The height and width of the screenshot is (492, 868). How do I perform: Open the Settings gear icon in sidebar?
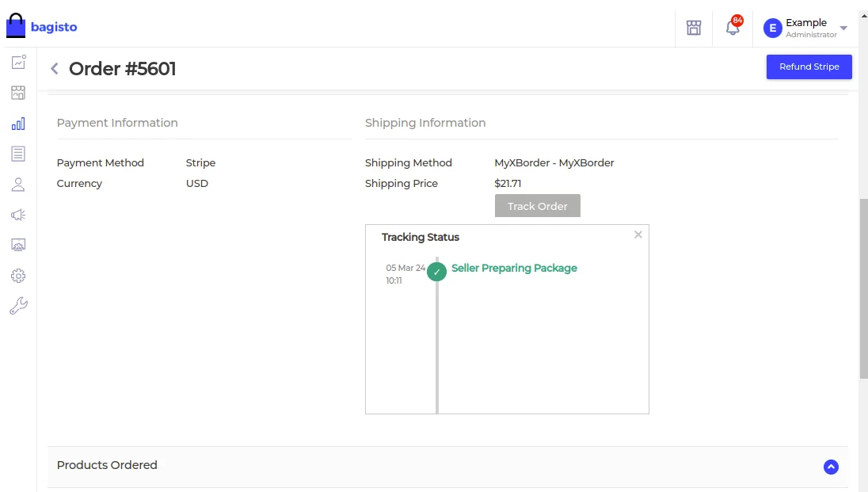point(18,276)
